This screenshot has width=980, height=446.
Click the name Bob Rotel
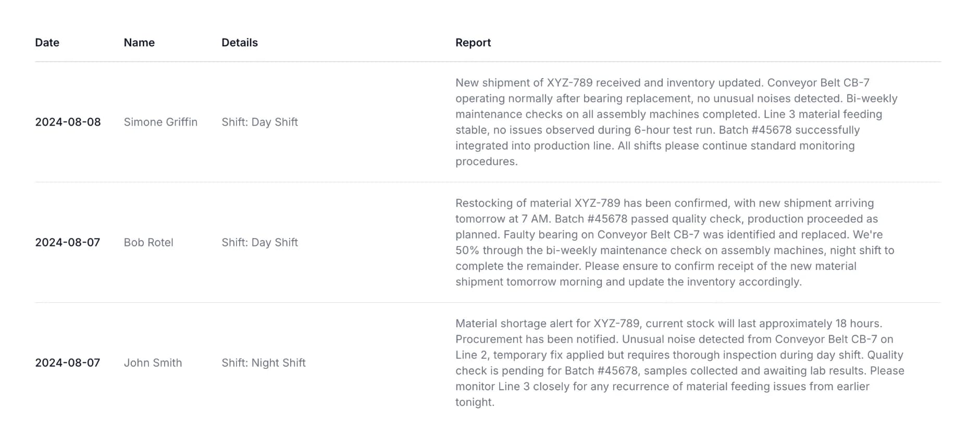[148, 242]
